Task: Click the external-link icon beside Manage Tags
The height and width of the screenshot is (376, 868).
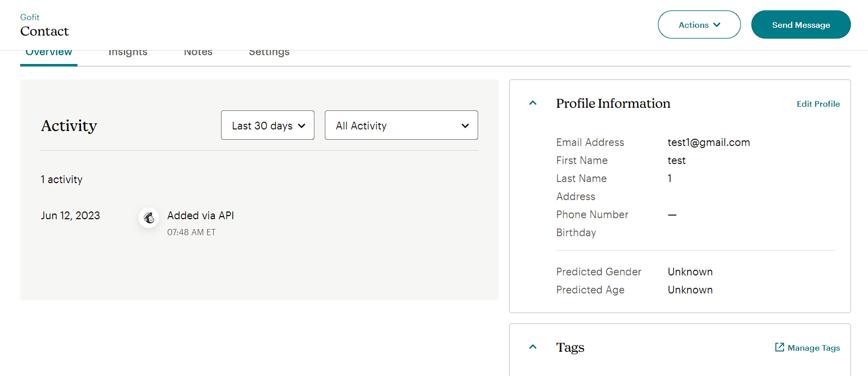Action: pyautogui.click(x=779, y=347)
